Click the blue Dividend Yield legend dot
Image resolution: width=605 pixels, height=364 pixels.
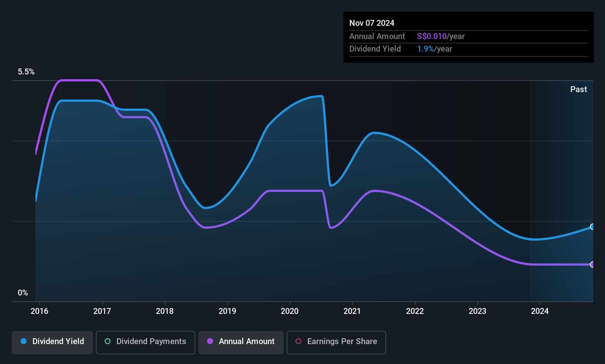click(24, 341)
